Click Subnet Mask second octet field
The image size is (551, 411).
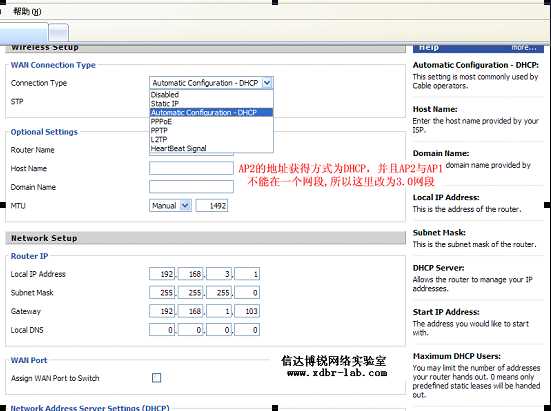[x=190, y=293]
